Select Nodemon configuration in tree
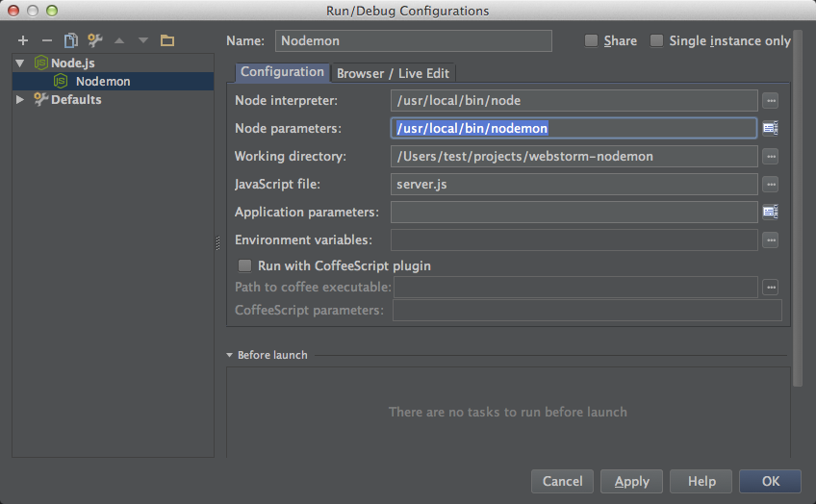The width and height of the screenshot is (816, 504). click(113, 81)
